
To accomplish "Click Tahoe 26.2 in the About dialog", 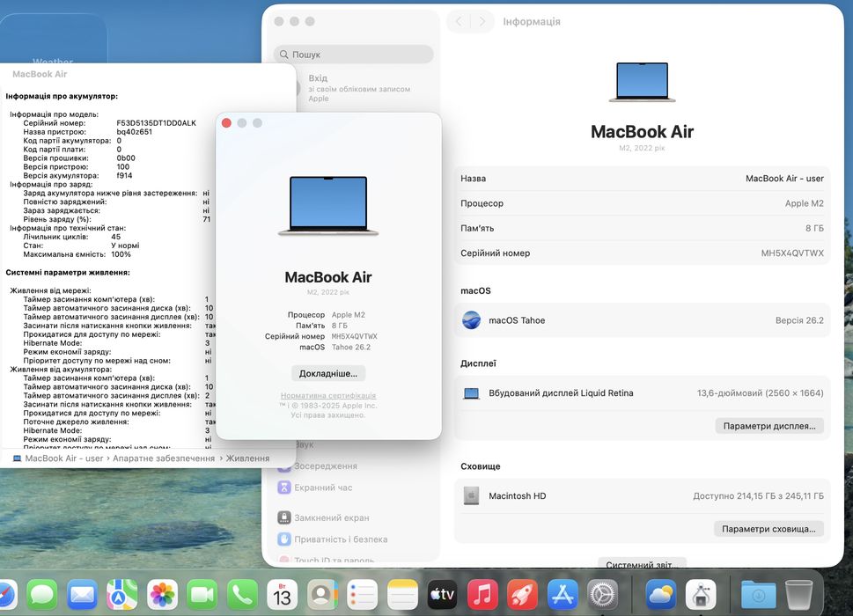I will [x=351, y=347].
